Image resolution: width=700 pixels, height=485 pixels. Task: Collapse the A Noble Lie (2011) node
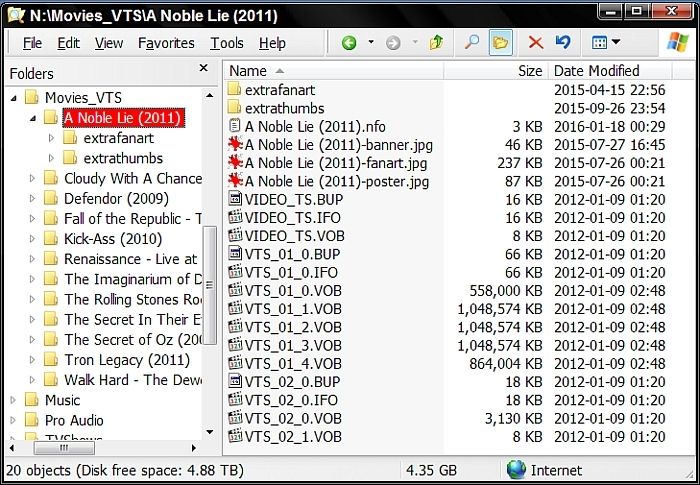coord(33,118)
